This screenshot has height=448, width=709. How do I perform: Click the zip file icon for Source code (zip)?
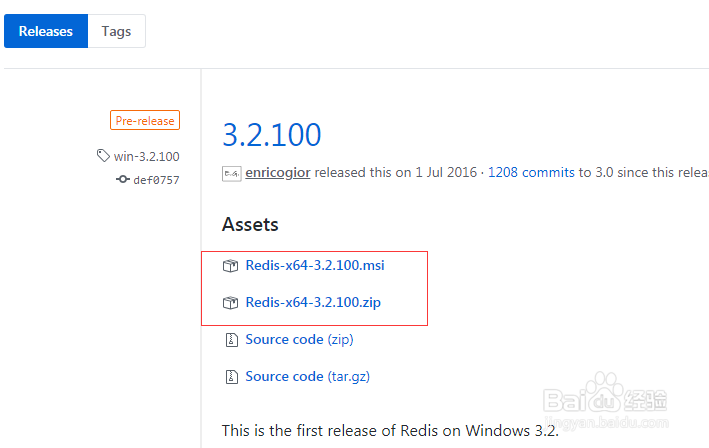tap(232, 340)
